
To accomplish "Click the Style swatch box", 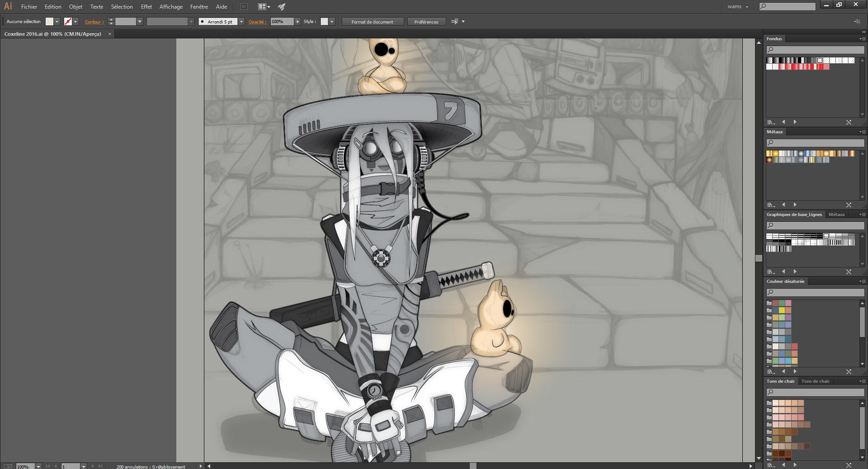I will [x=324, y=22].
